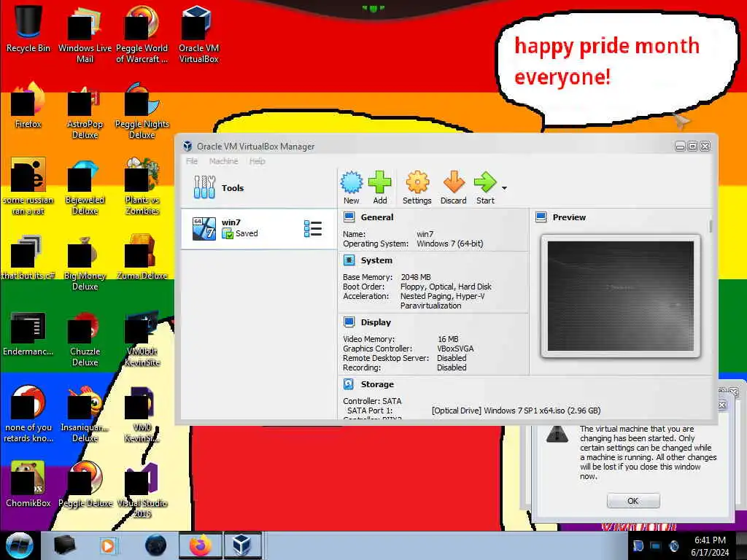Click the media player taskbar icon
This screenshot has height=560, width=747.
[x=108, y=545]
